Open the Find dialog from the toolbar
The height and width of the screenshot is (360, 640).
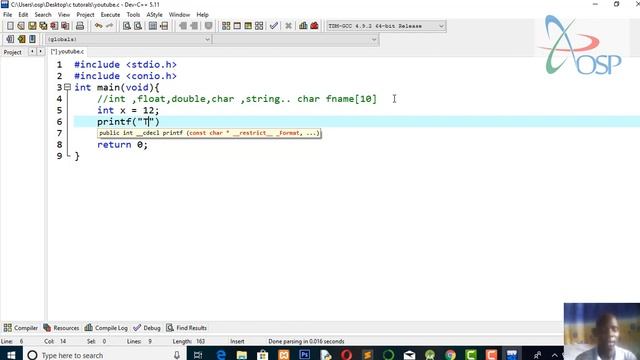[127, 26]
